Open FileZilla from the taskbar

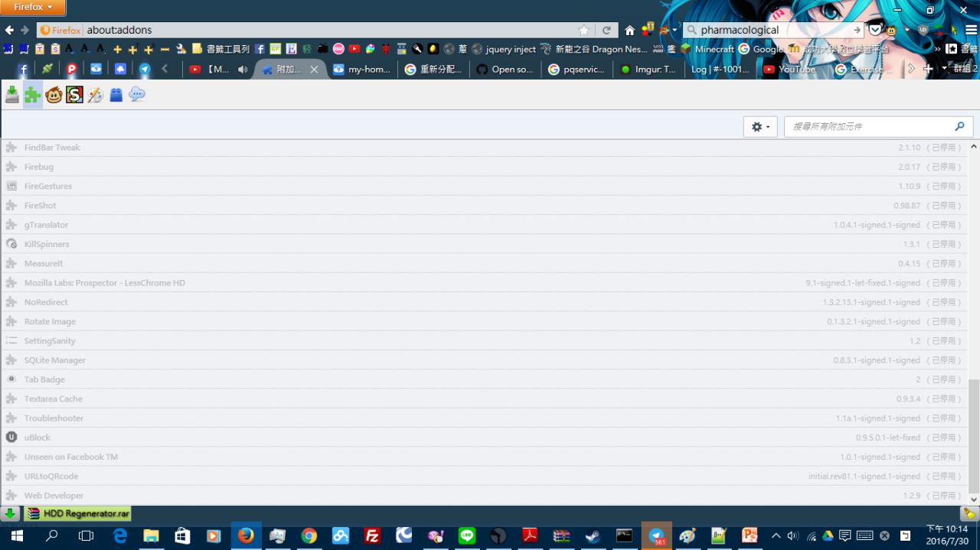(372, 536)
